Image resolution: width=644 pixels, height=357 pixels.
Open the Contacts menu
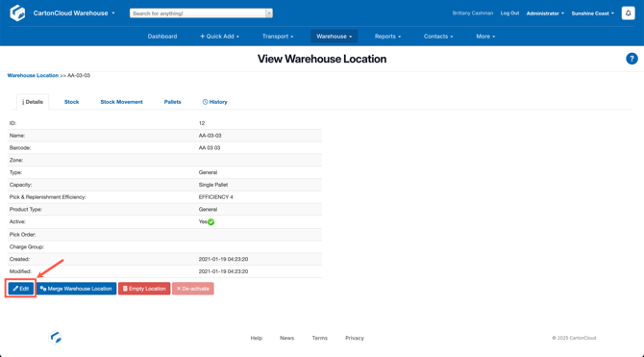438,37
